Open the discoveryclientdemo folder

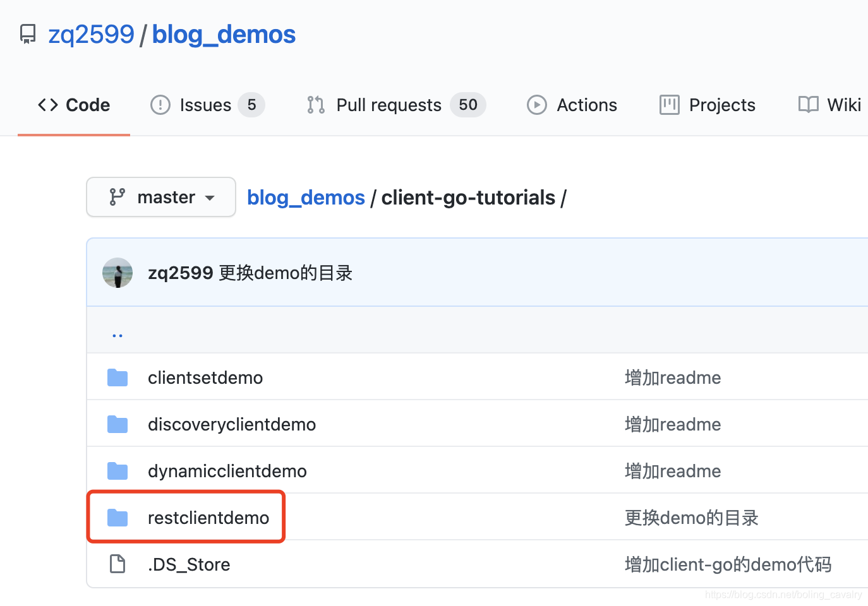[x=232, y=424]
